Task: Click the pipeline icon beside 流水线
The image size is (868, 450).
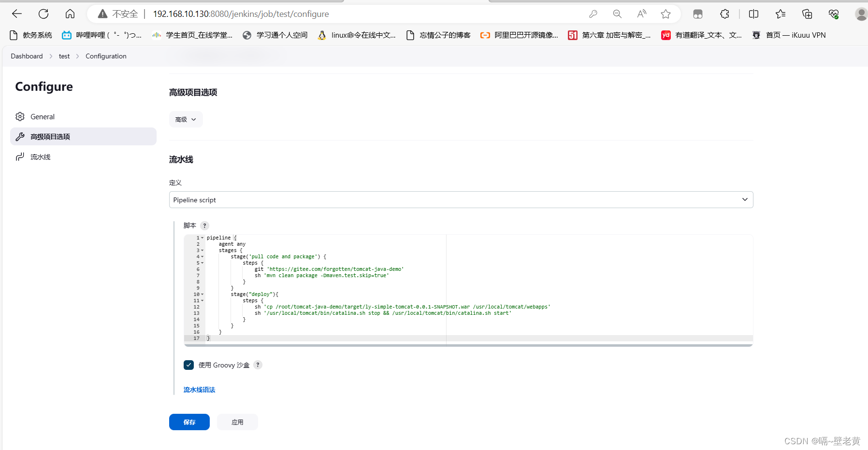Action: pos(20,157)
